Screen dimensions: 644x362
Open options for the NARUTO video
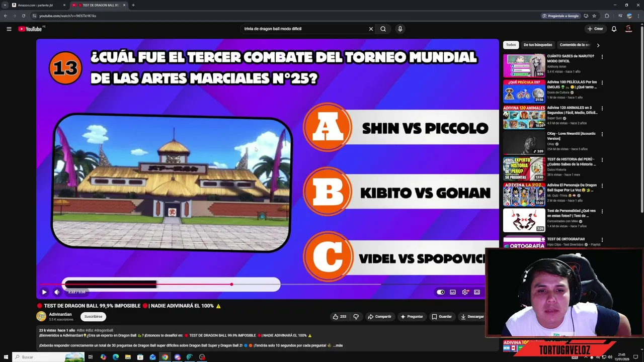pyautogui.click(x=602, y=57)
